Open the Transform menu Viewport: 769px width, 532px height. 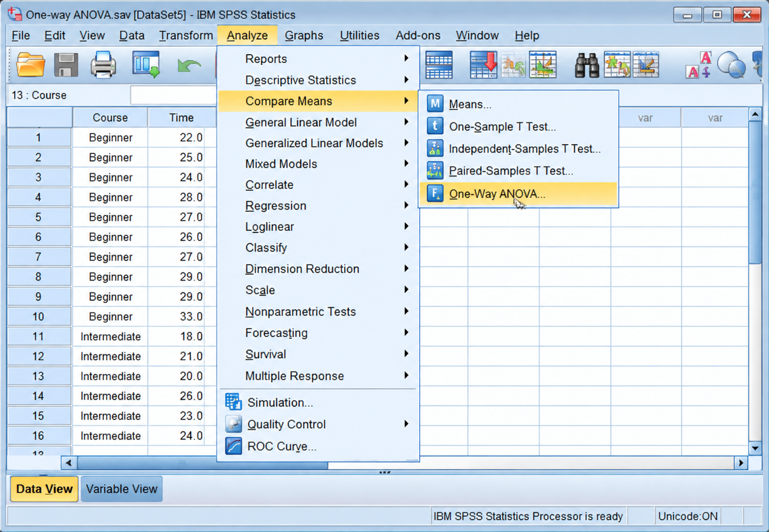(186, 35)
